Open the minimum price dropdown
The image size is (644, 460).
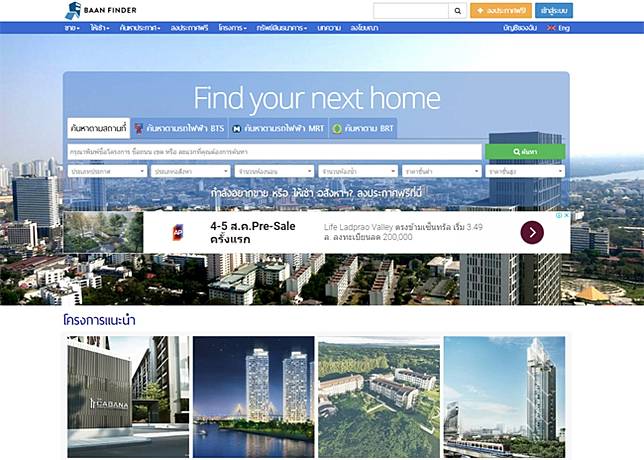point(441,171)
